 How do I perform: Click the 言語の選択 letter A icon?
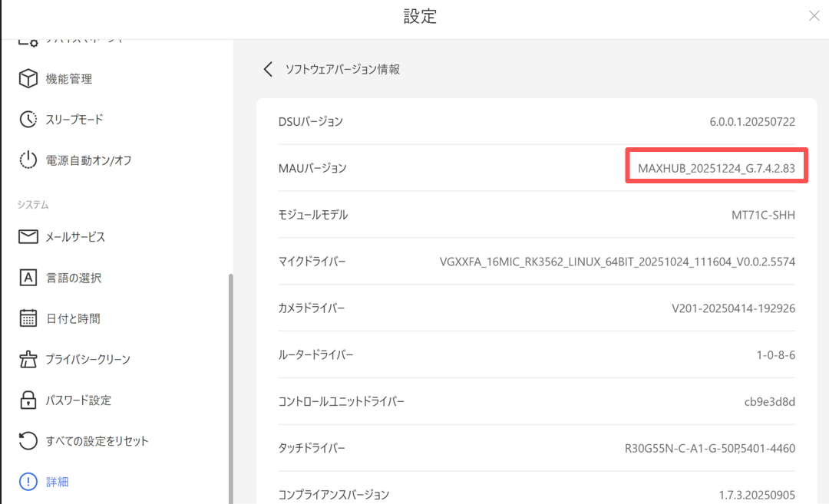pos(28,278)
